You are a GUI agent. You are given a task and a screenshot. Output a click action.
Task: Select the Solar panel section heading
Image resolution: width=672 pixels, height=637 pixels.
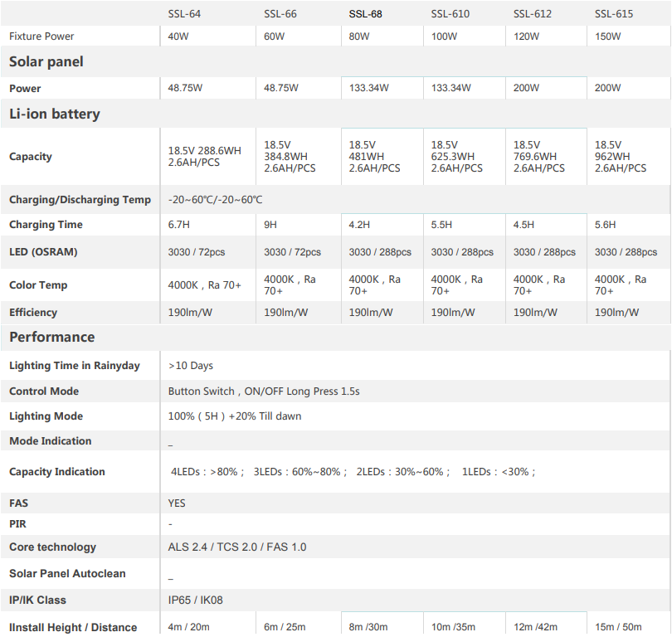coord(46,62)
